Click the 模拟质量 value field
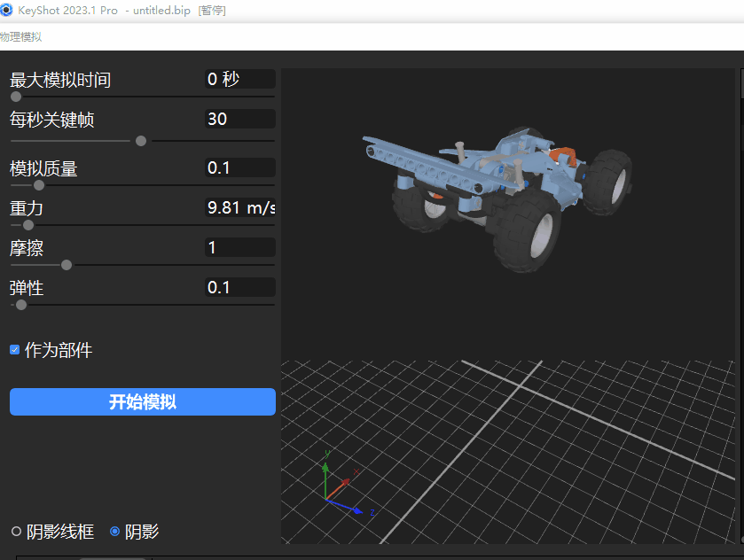Viewport: 744px width, 560px height. point(240,167)
